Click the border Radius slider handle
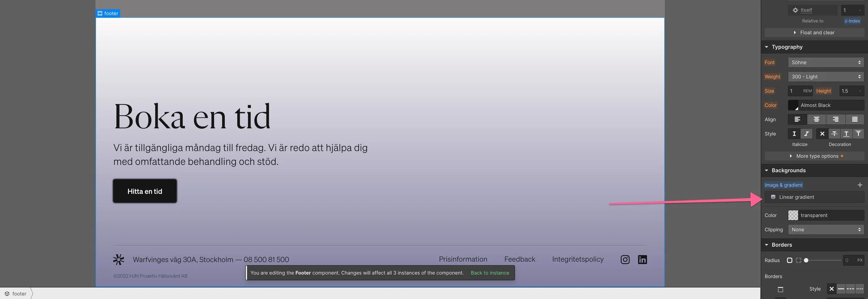Viewport: 868px width, 299px height. (x=806, y=260)
